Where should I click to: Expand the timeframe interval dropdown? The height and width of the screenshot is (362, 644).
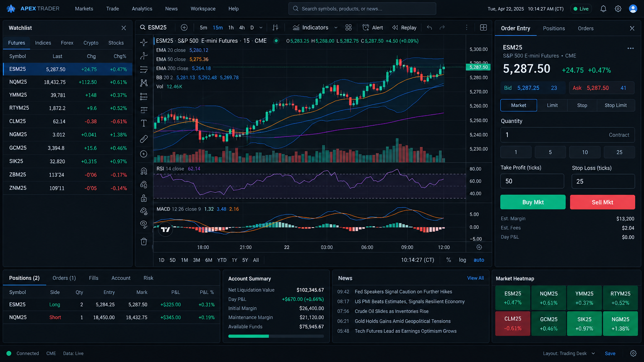pyautogui.click(x=261, y=28)
